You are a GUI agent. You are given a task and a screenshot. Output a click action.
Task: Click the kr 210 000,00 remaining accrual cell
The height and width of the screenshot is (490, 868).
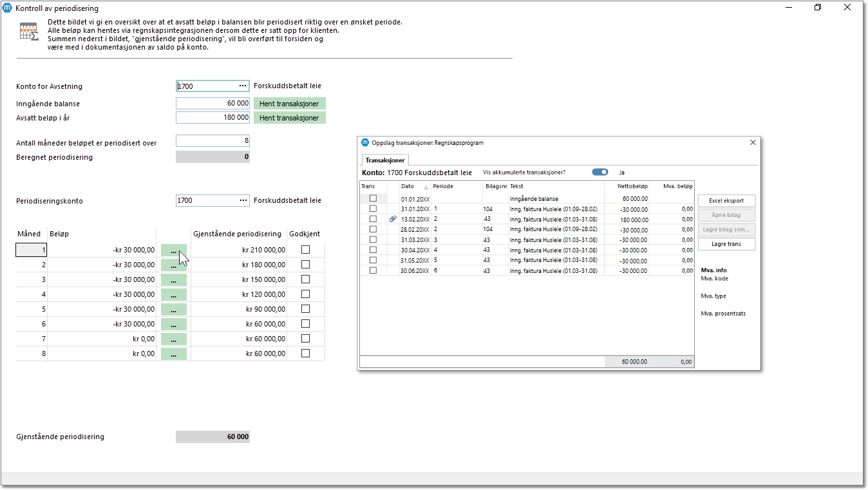click(239, 250)
